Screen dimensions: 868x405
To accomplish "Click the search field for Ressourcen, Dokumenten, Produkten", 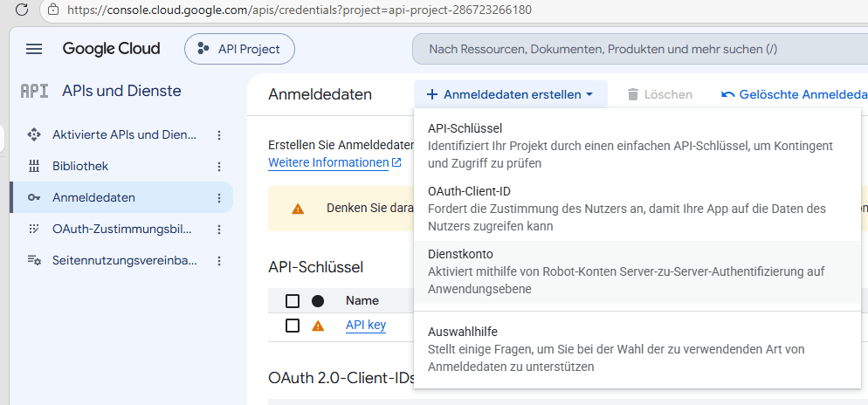I will pos(640,49).
